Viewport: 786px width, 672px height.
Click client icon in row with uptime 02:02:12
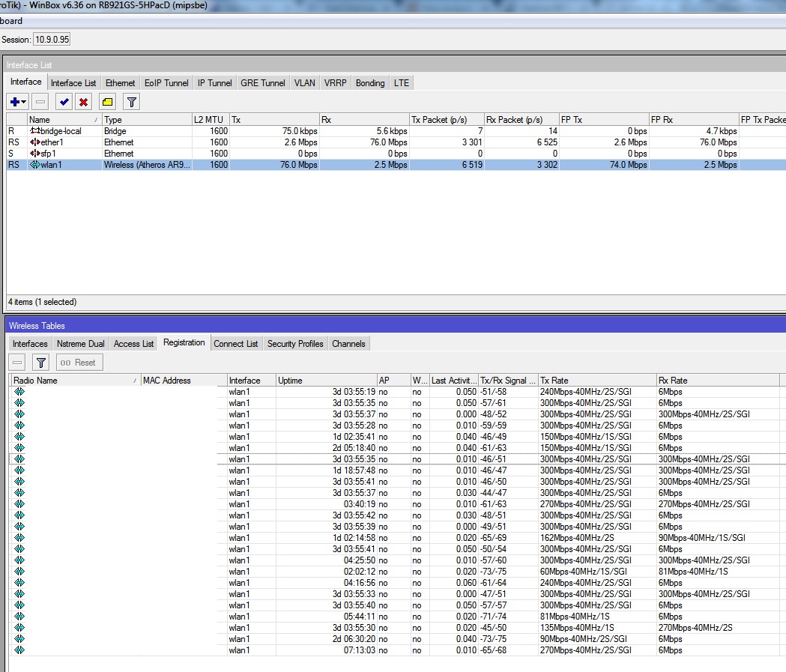click(x=19, y=572)
